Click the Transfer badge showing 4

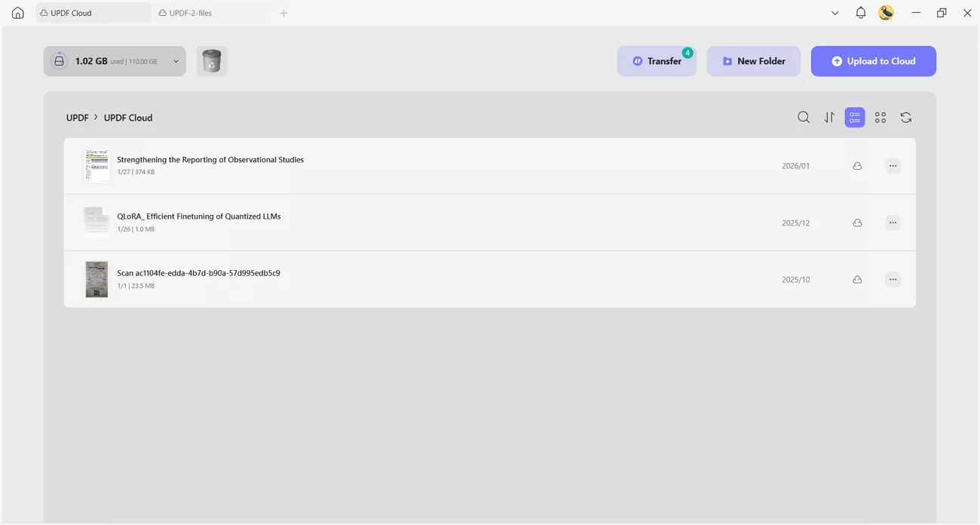(x=688, y=53)
